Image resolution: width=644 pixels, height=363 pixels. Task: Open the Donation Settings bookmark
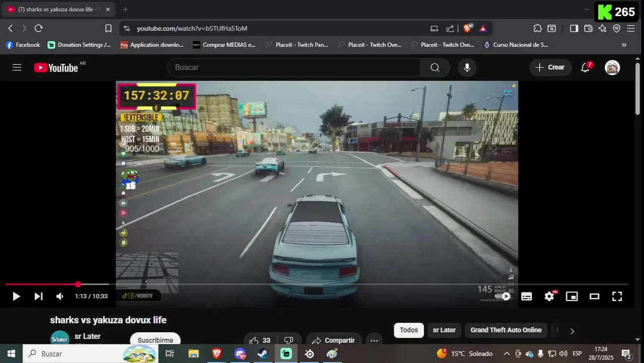80,45
